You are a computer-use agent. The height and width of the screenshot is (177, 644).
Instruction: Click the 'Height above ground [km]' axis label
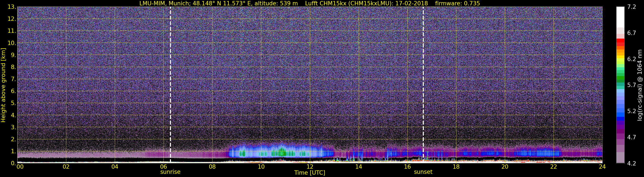click(x=3, y=85)
